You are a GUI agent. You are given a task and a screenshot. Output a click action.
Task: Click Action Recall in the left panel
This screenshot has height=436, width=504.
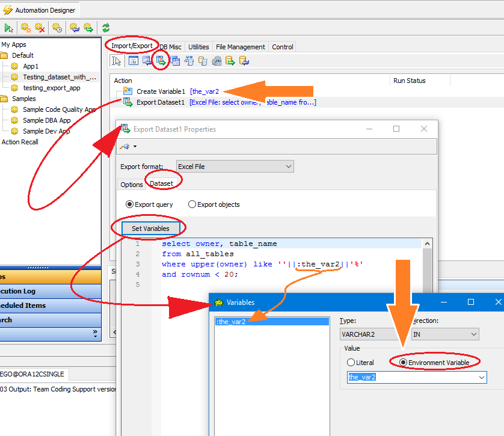[20, 142]
